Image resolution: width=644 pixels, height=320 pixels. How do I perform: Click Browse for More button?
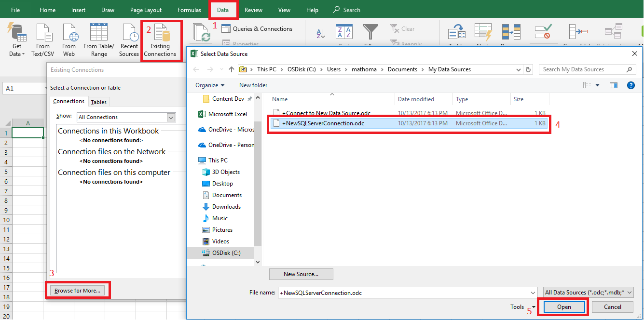[x=78, y=290]
